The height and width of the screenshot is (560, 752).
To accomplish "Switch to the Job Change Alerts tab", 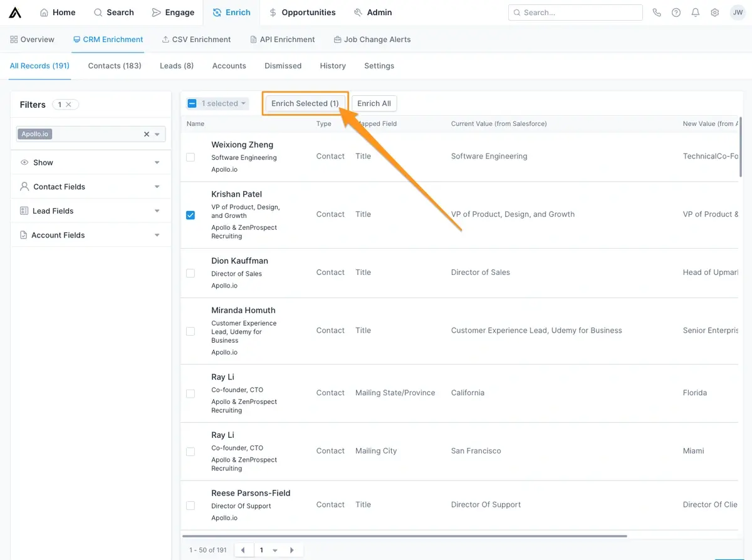I will 372,39.
